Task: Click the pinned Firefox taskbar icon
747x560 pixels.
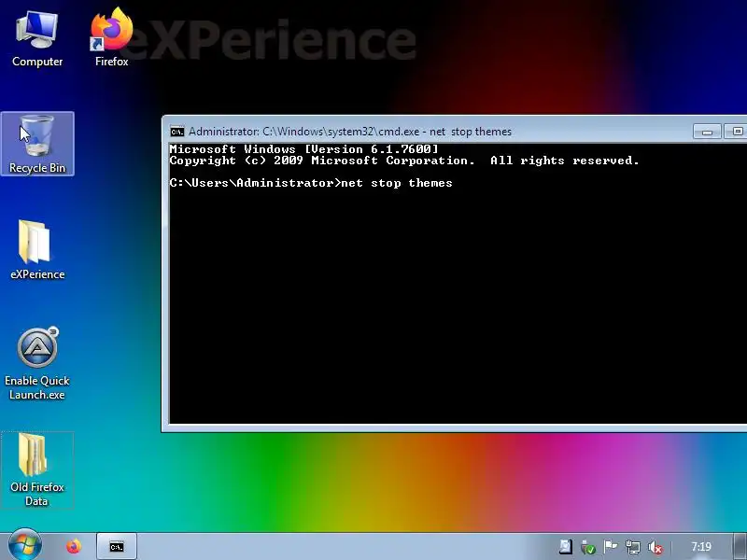Action: pyautogui.click(x=74, y=546)
